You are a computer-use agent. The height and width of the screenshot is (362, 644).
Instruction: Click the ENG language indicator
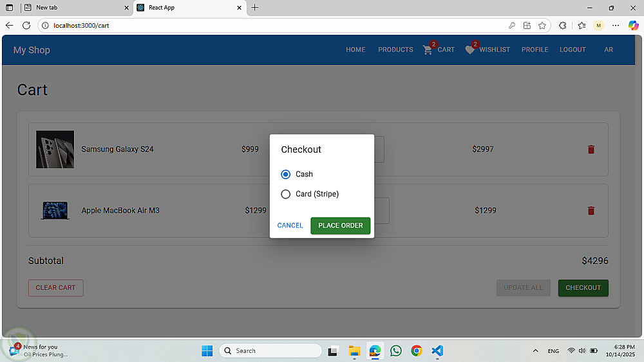click(x=553, y=351)
